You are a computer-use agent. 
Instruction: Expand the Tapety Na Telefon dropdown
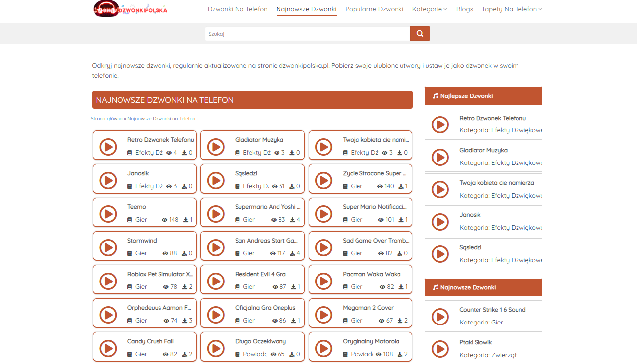point(512,9)
